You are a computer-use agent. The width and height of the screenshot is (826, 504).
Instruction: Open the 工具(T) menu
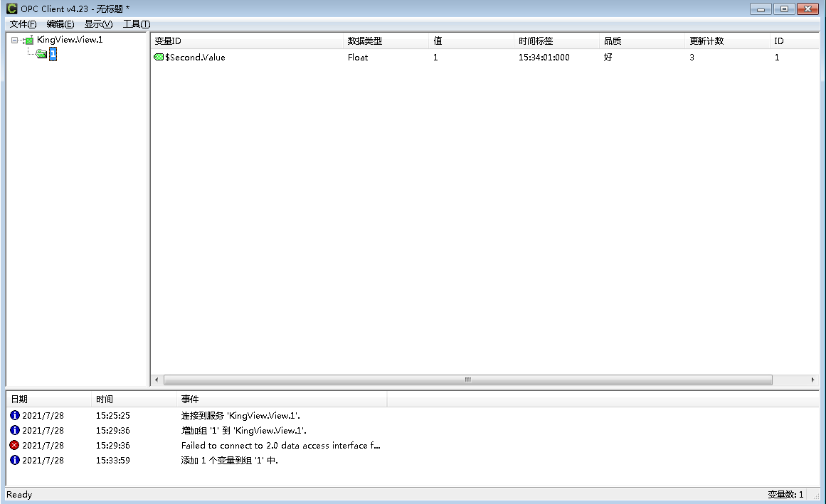[137, 24]
